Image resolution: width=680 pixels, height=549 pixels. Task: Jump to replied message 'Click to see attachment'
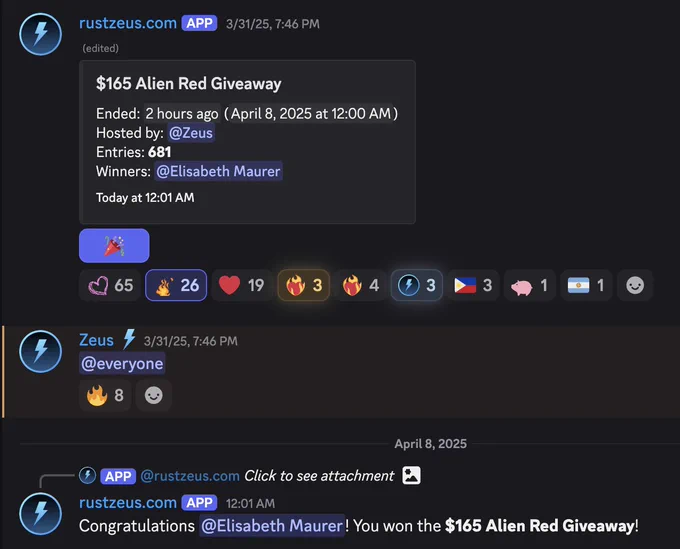tap(319, 476)
